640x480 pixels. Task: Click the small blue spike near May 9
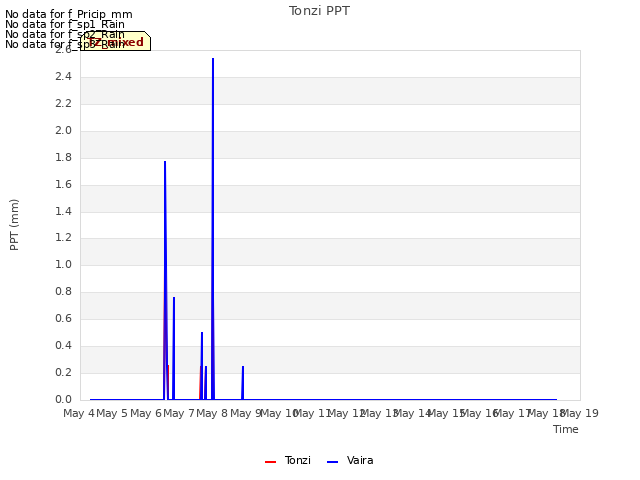pyautogui.click(x=243, y=383)
